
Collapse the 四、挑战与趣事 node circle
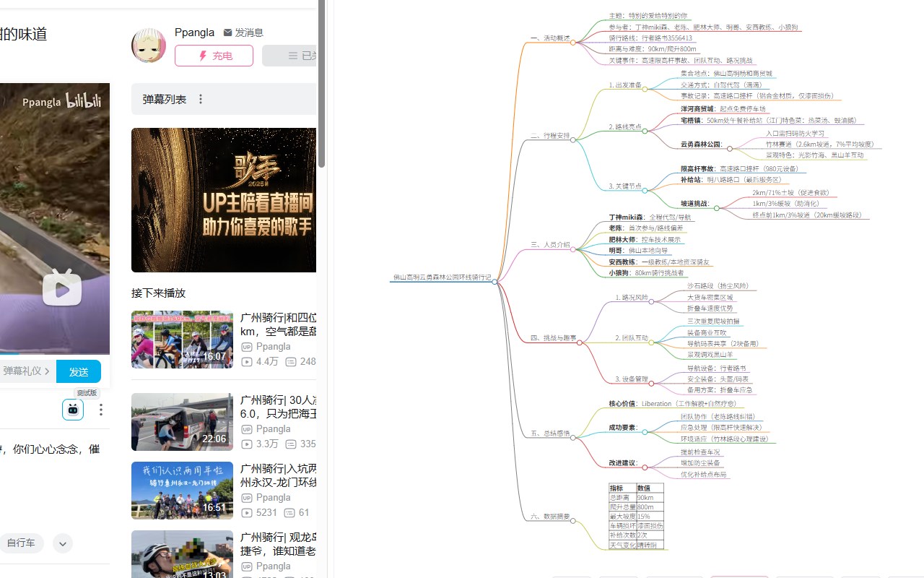coord(579,342)
